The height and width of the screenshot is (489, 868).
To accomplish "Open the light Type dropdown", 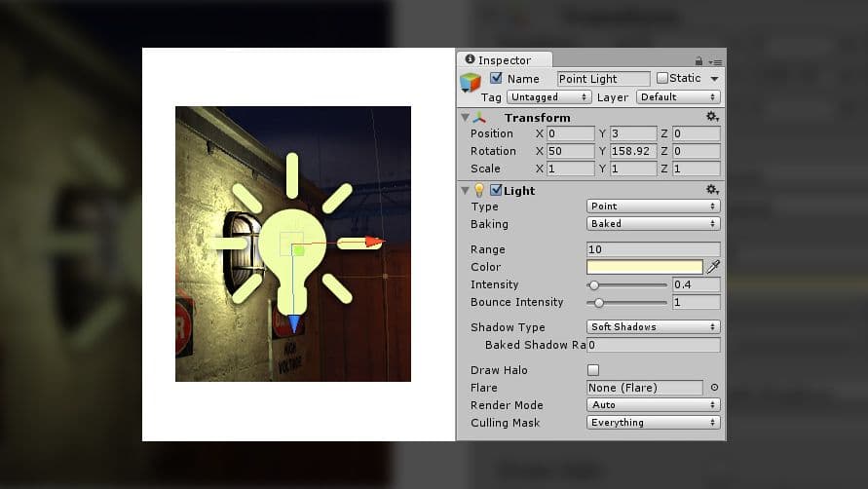I will (x=654, y=206).
